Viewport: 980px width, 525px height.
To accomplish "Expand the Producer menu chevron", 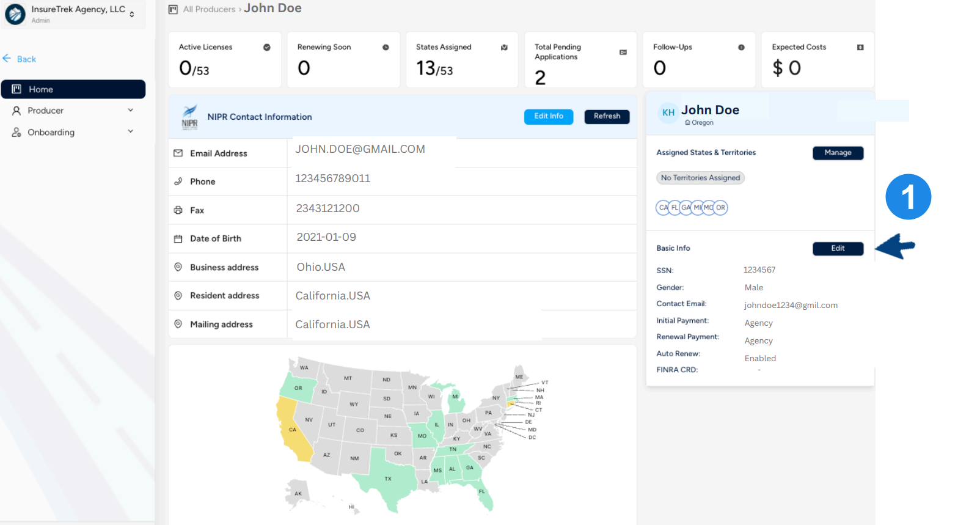I will [130, 110].
